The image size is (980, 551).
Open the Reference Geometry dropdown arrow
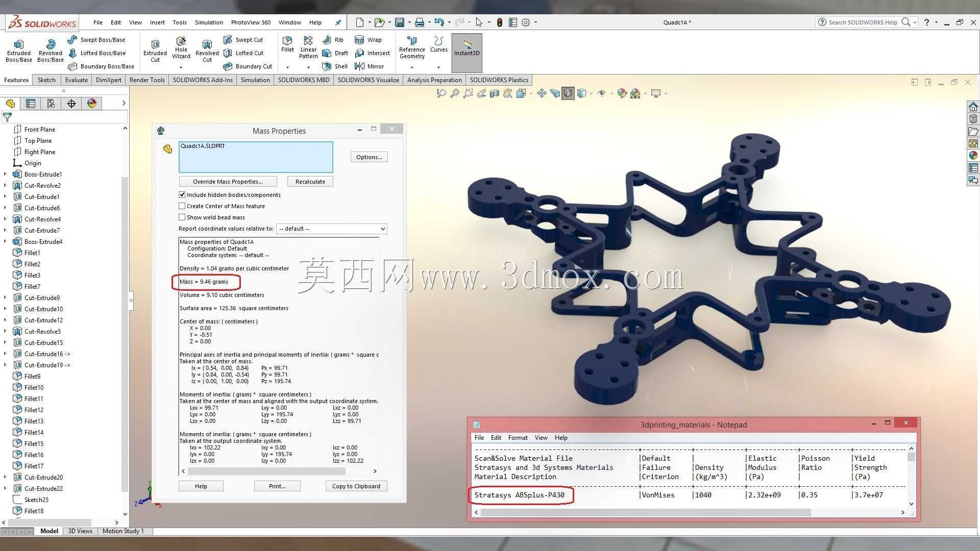[x=412, y=67]
